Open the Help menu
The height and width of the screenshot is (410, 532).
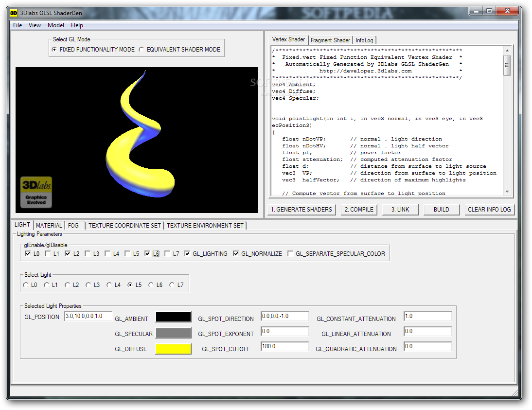pos(77,25)
